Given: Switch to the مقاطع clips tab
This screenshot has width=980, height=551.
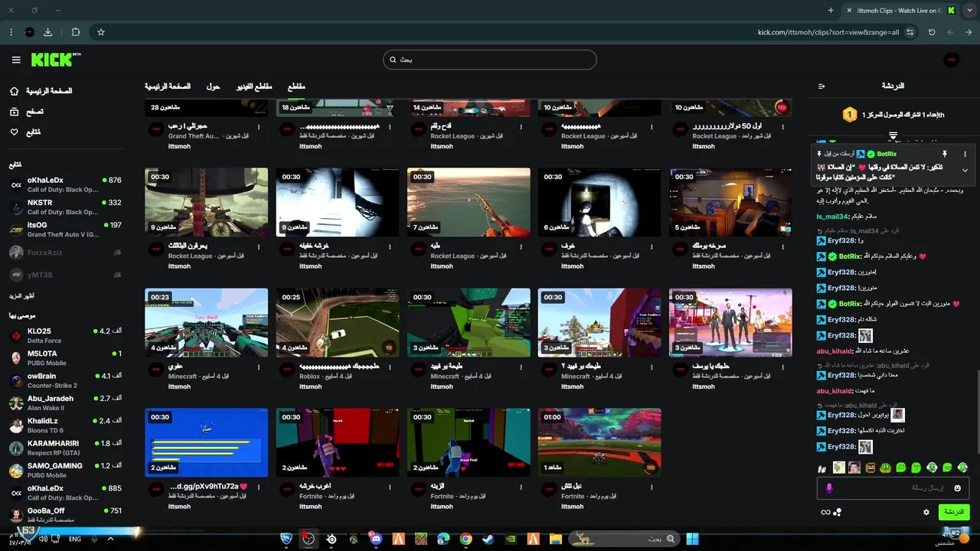Looking at the screenshot, I should (x=296, y=86).
